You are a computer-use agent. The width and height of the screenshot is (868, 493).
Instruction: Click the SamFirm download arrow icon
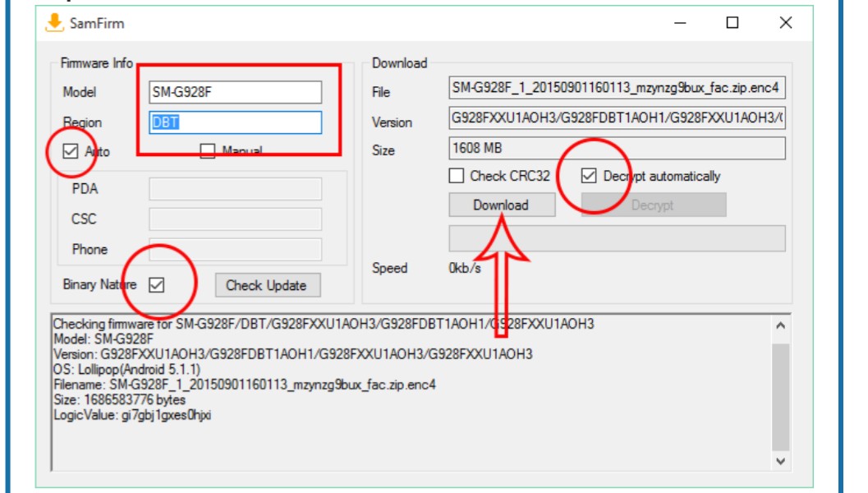tap(54, 23)
